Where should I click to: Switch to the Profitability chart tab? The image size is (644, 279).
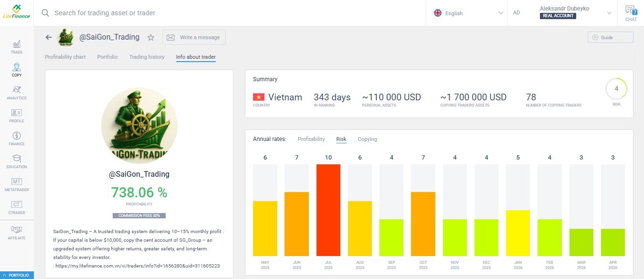[65, 57]
